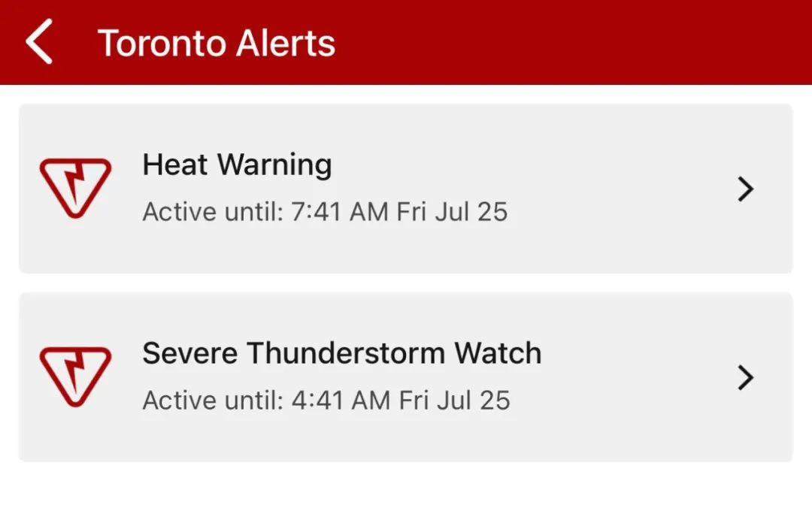Tap the Heat Warning alert triangle icon
Screen dimensions: 812x505
coord(76,188)
